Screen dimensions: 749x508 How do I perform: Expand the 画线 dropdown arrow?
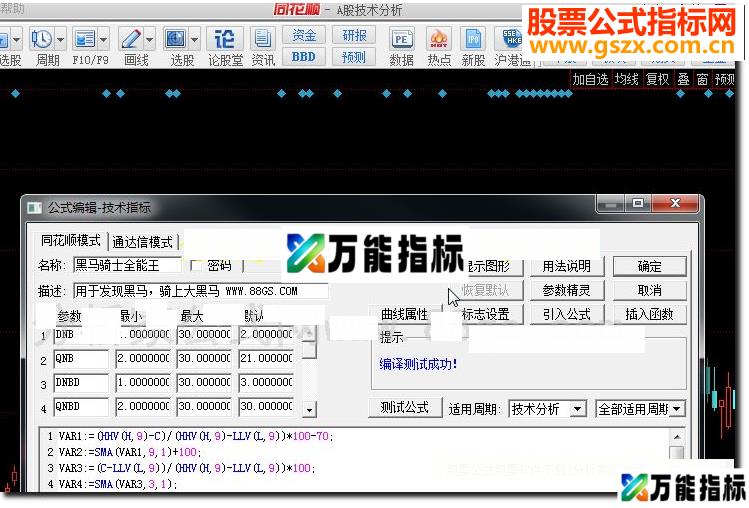pyautogui.click(x=150, y=40)
